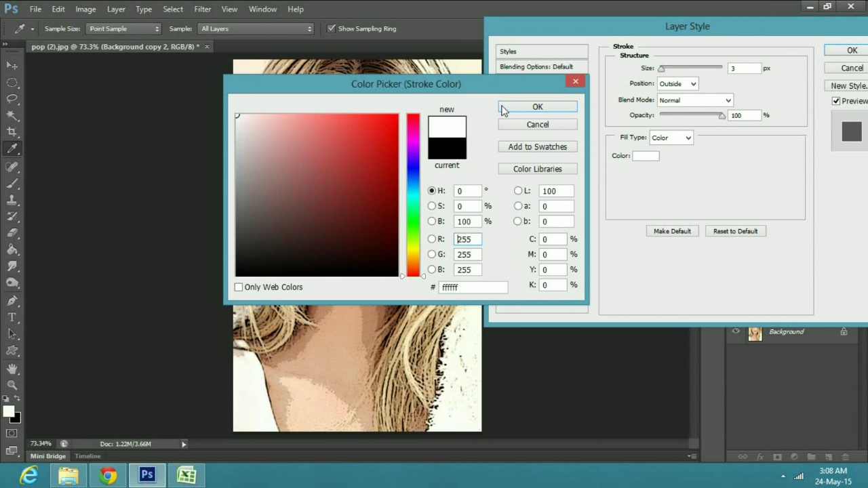868x488 pixels.
Task: Open the Sample Size dropdown
Action: tap(124, 28)
